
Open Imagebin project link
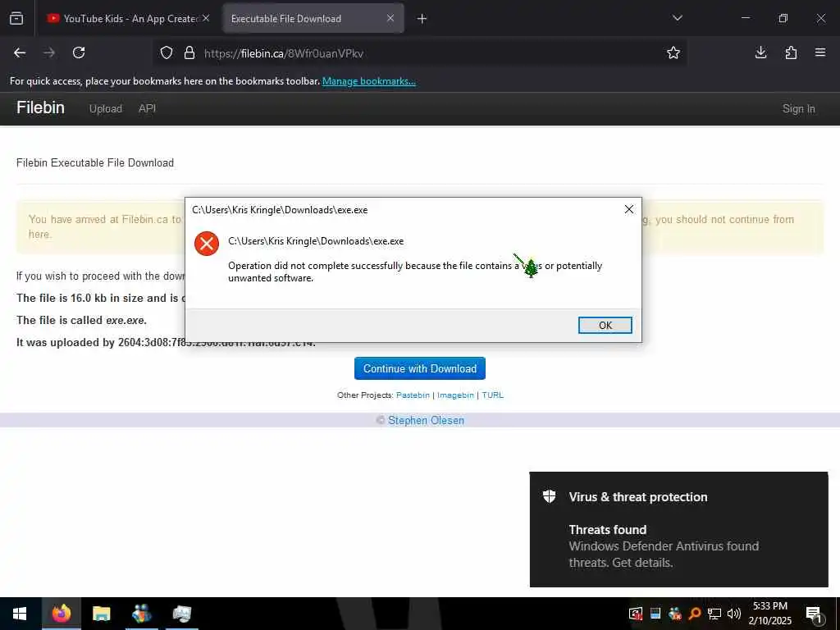coord(455,395)
